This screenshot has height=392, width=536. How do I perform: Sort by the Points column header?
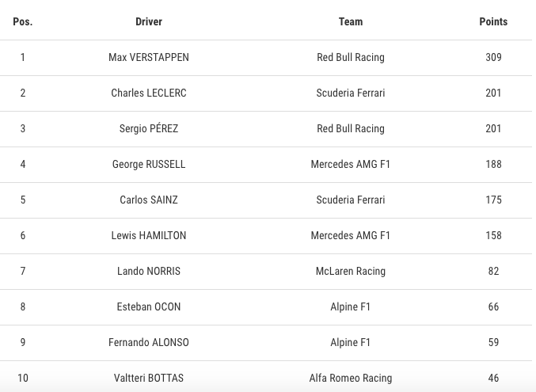tap(493, 21)
